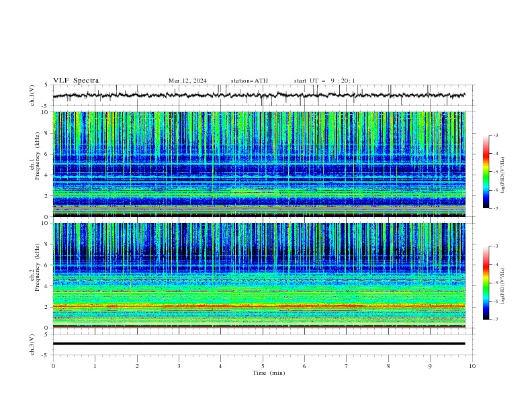
Task: Click the "5" tick on ch.3(V) axis
Action: (46, 334)
